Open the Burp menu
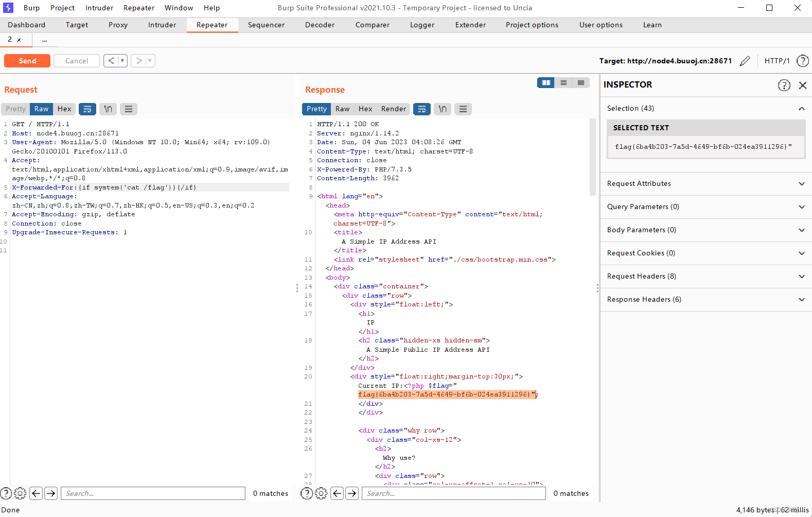812x517 pixels. (31, 8)
